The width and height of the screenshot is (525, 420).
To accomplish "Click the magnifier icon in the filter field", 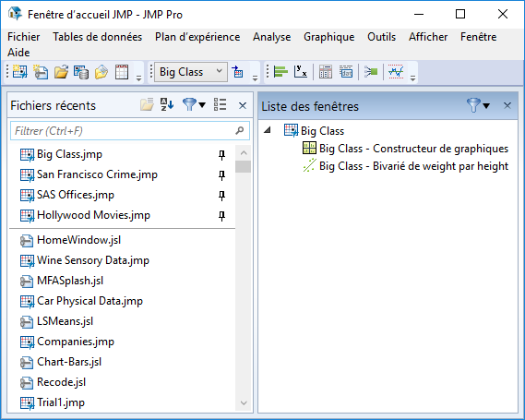I will coord(239,131).
